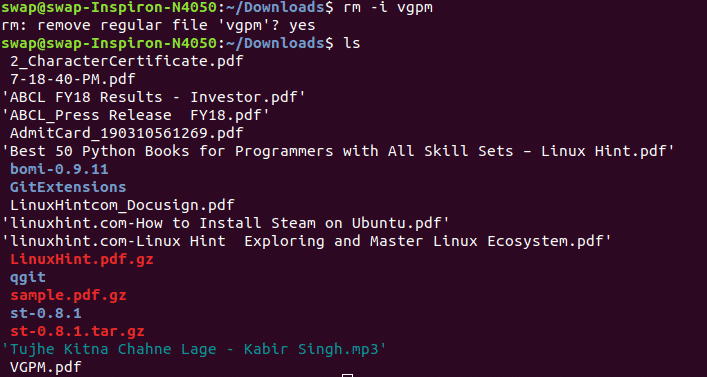Select LinuxHintcom_Docusign.pdf filename
The image size is (707, 377).
point(122,206)
